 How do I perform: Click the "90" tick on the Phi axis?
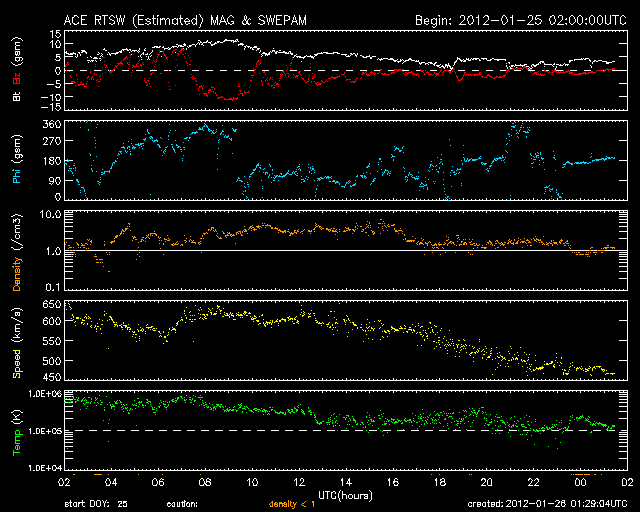(x=55, y=181)
